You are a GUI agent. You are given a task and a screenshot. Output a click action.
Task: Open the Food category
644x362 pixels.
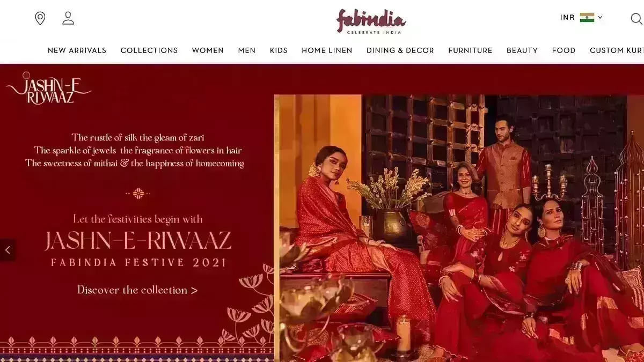click(x=563, y=50)
